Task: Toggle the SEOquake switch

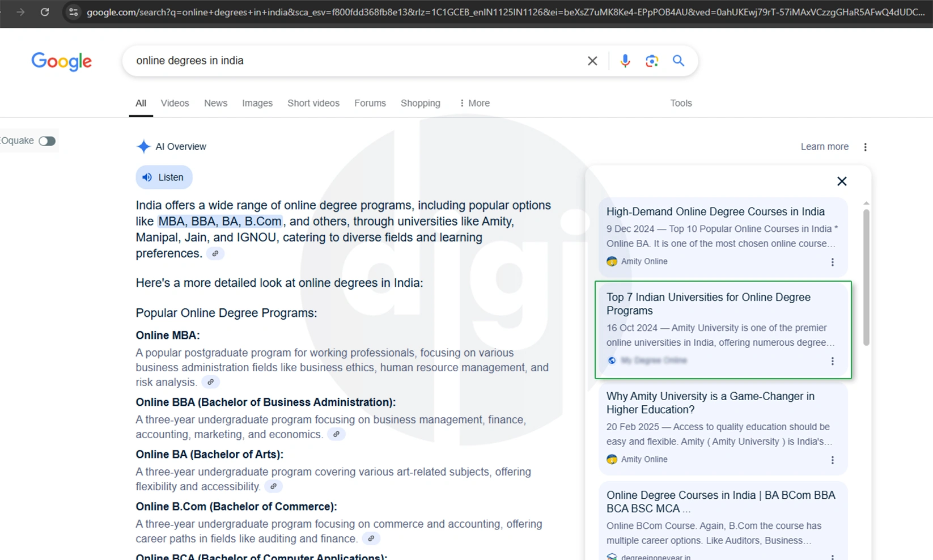Action: click(47, 141)
